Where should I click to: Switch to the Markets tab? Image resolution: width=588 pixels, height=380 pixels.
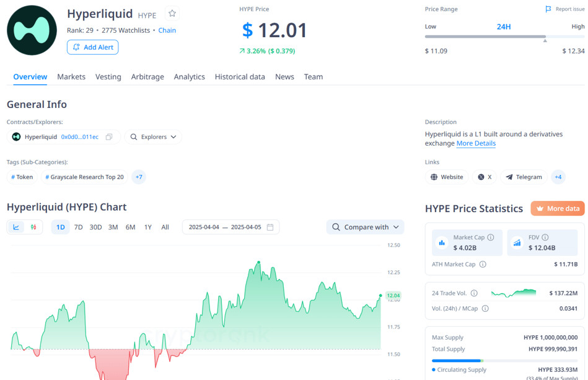click(x=71, y=77)
